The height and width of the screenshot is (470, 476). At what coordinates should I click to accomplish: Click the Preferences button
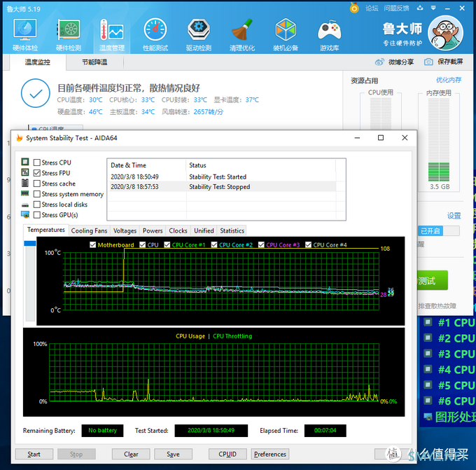(270, 454)
